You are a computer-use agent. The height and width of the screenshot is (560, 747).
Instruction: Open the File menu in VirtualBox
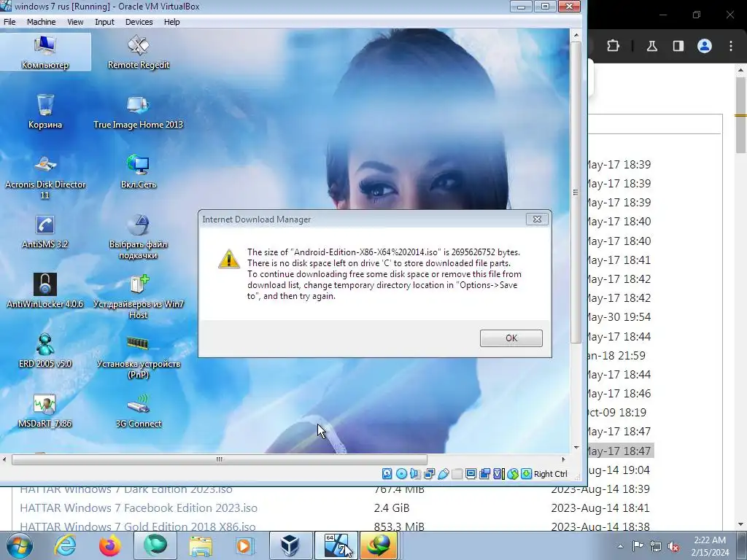pos(9,22)
